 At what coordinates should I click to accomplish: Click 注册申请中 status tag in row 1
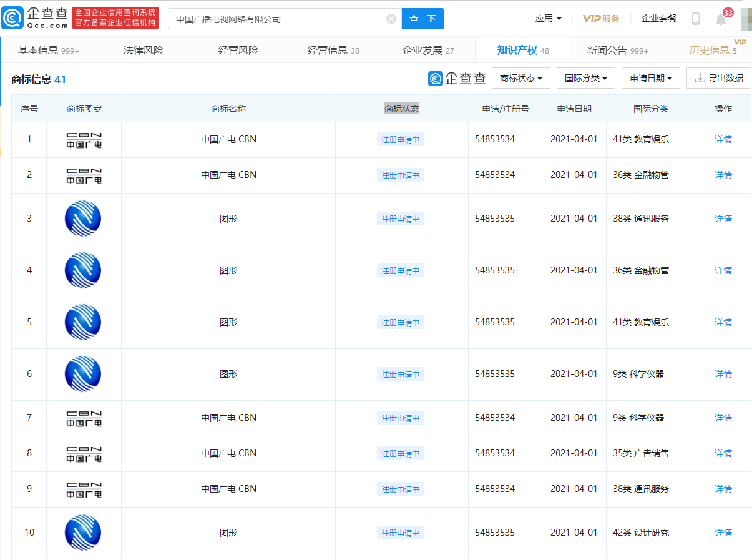pyautogui.click(x=401, y=140)
